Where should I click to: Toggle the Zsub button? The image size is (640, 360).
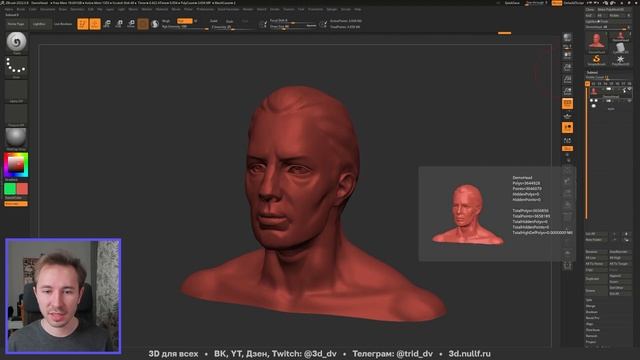tap(229, 21)
